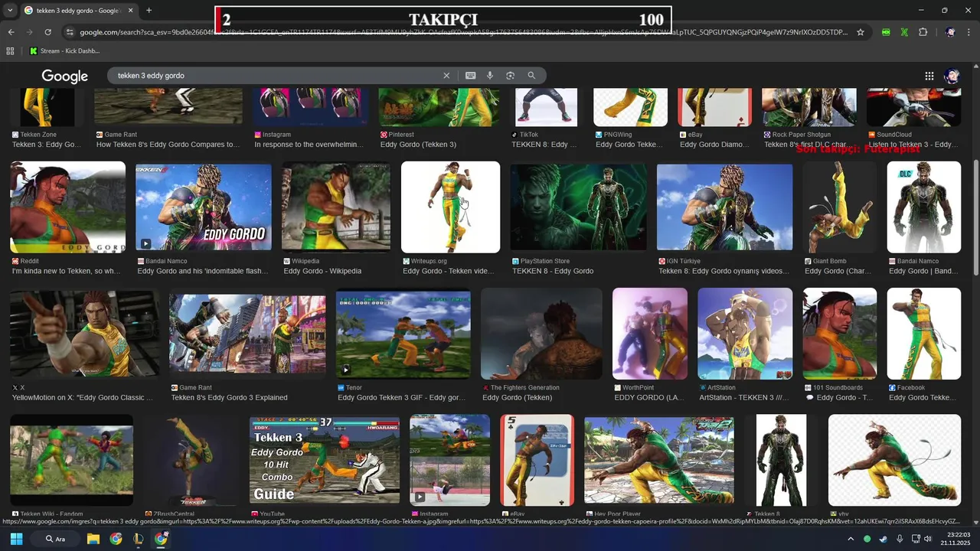Open Bandai Namco DLC Eddy image
Screen dimensions: 980x551
pos(924,207)
